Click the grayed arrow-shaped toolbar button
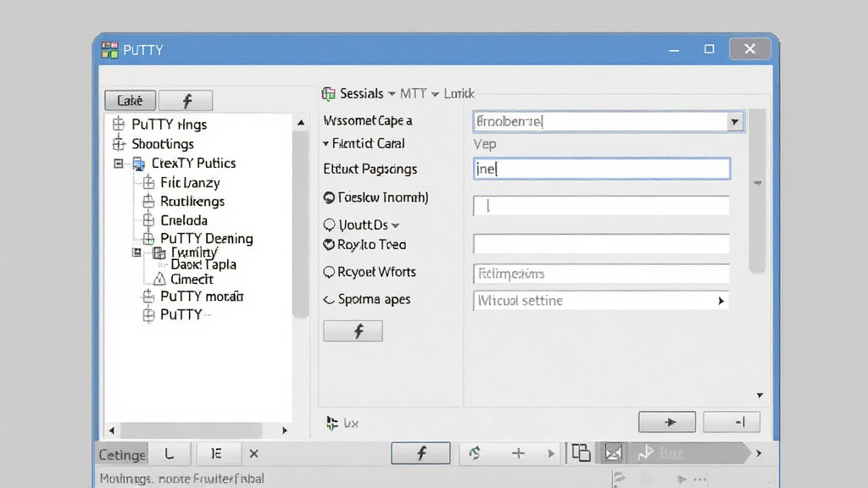 tap(689, 453)
